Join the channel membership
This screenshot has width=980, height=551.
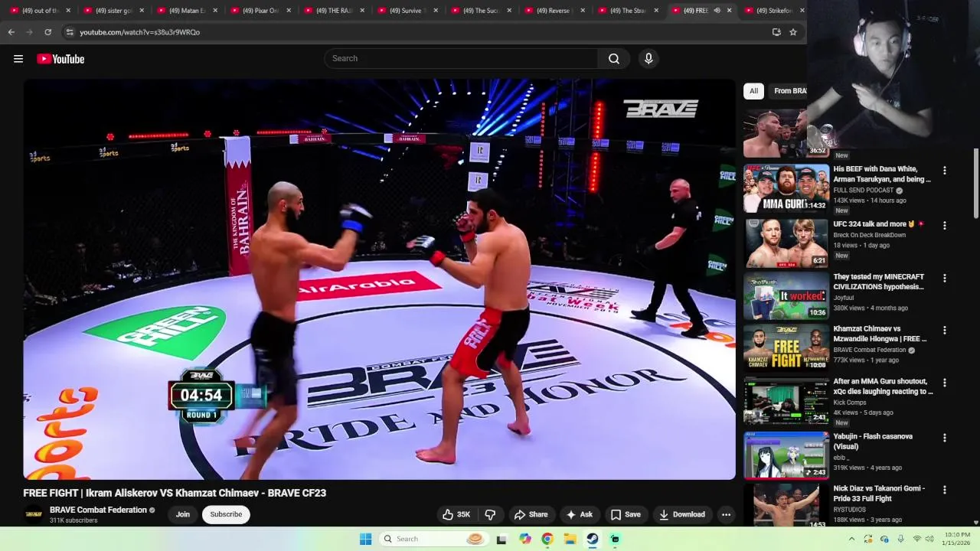pyautogui.click(x=183, y=514)
